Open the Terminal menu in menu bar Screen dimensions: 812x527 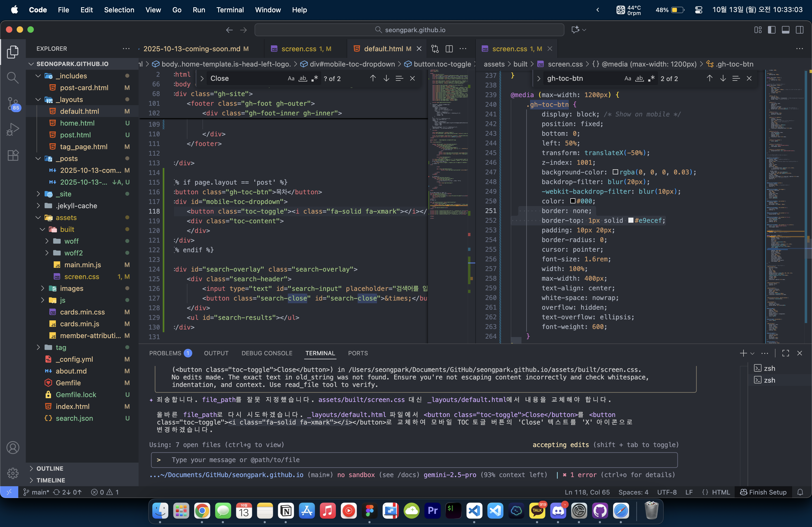tap(230, 10)
